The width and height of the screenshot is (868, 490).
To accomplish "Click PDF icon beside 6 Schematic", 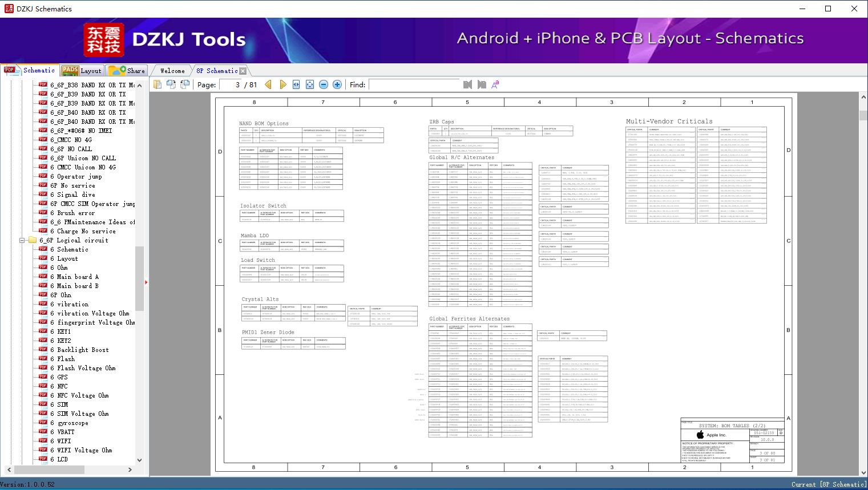I will (43, 249).
